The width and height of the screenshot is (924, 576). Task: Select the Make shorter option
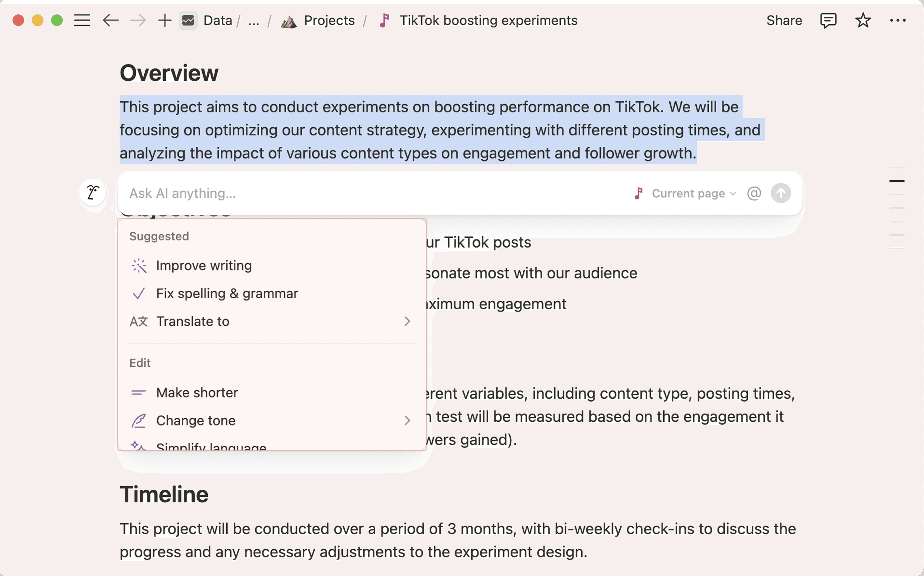click(x=197, y=393)
